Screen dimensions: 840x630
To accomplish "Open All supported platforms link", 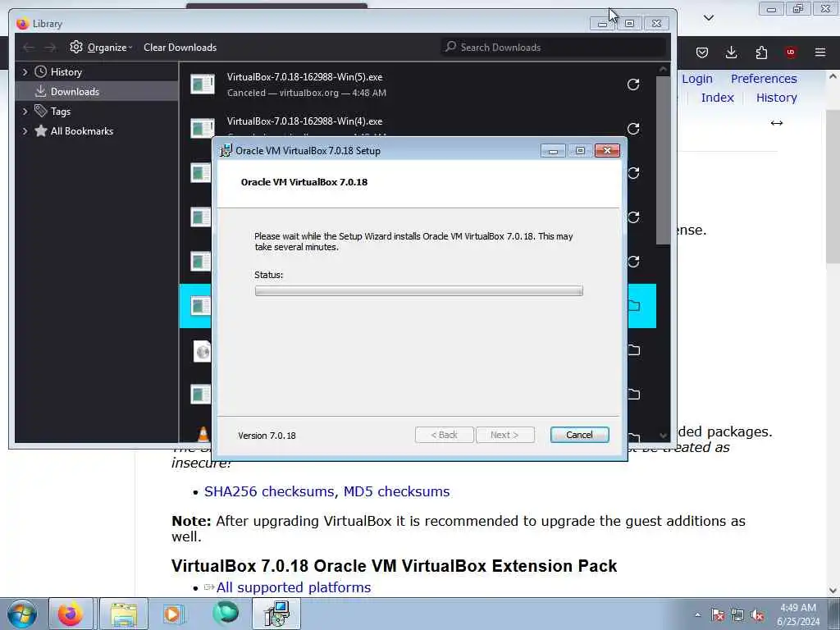I will tap(294, 587).
